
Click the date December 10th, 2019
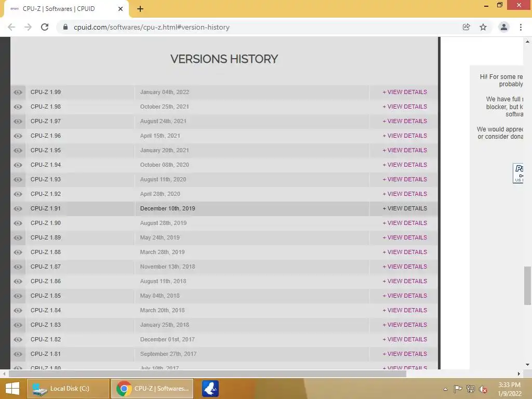pyautogui.click(x=168, y=209)
